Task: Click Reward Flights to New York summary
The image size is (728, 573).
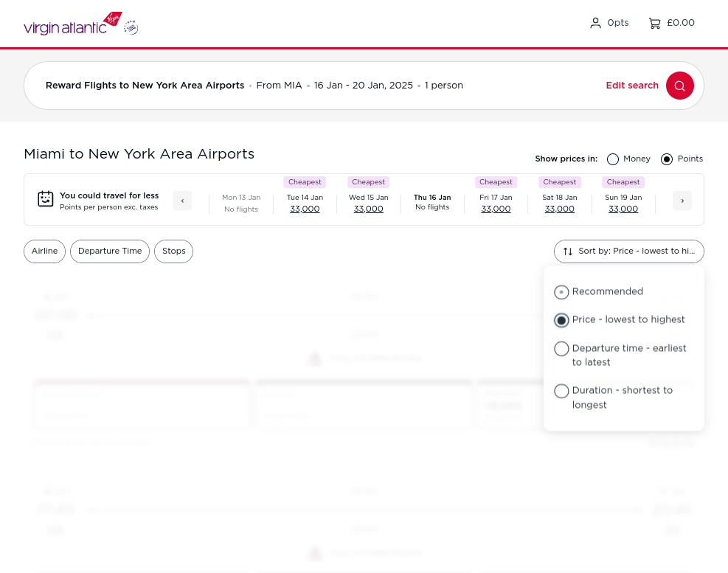Action: 145,86
